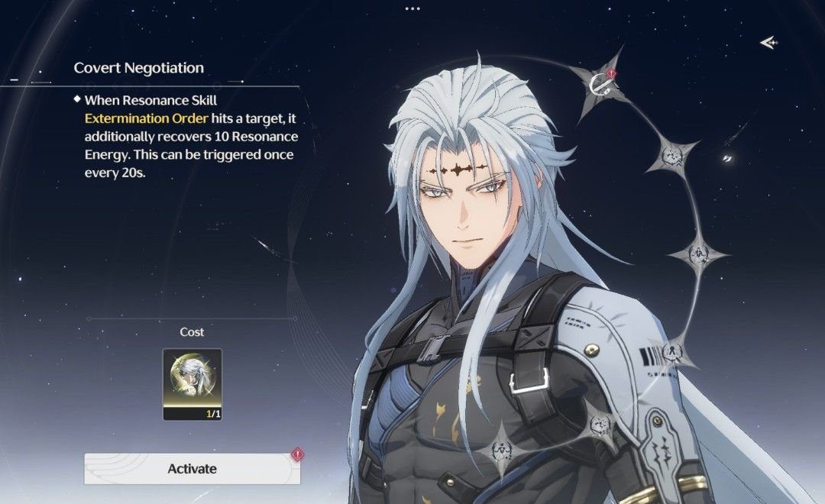Select the third resonance chain node
Image resolution: width=825 pixels, height=504 pixels.
pyautogui.click(x=699, y=255)
